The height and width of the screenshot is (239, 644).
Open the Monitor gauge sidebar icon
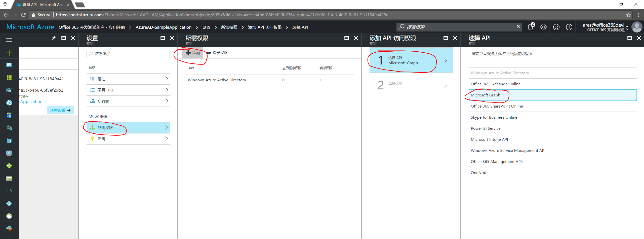coord(9,216)
